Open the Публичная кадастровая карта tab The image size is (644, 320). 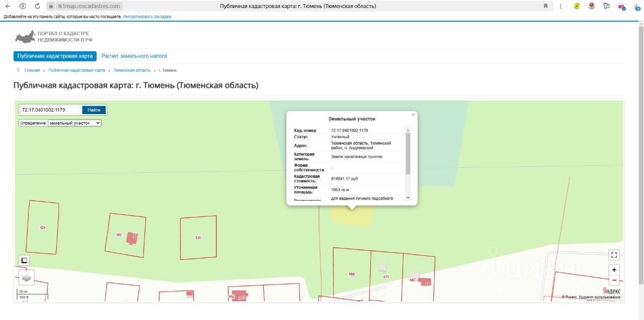point(55,56)
